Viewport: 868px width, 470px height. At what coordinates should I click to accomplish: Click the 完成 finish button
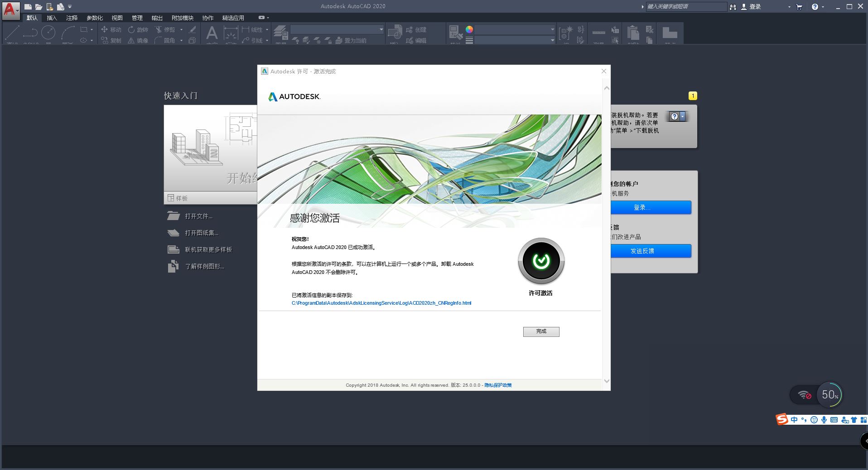541,331
